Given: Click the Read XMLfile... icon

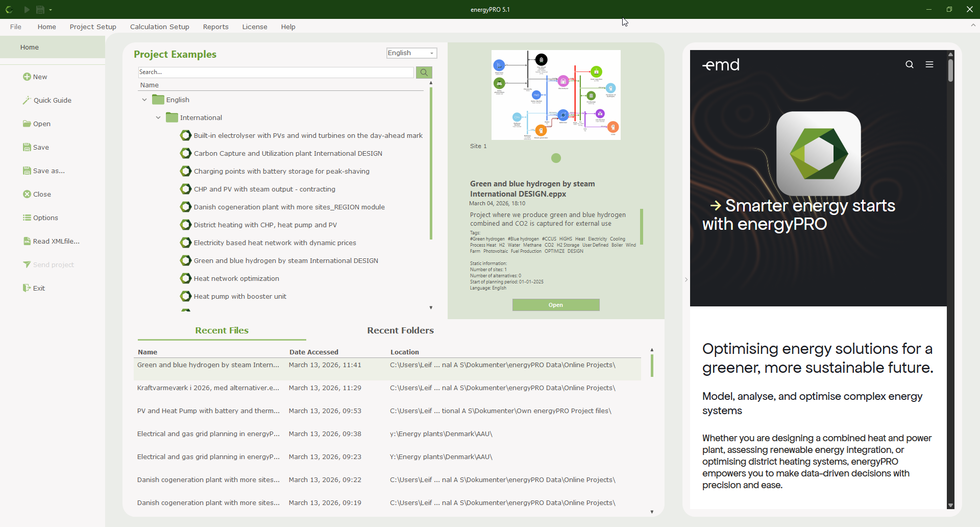Looking at the screenshot, I should pos(27,241).
